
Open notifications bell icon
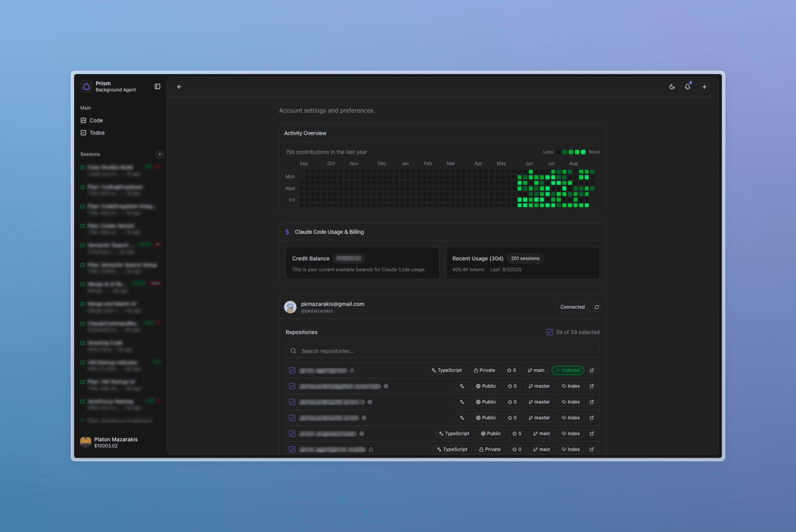[687, 87]
